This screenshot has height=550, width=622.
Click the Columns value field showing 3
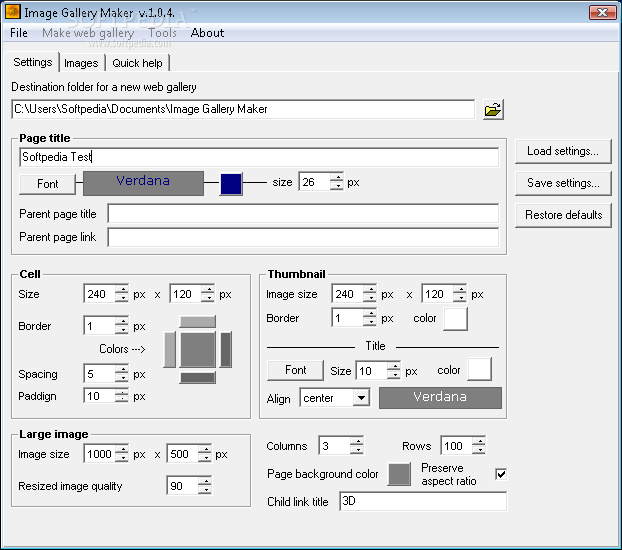[334, 446]
